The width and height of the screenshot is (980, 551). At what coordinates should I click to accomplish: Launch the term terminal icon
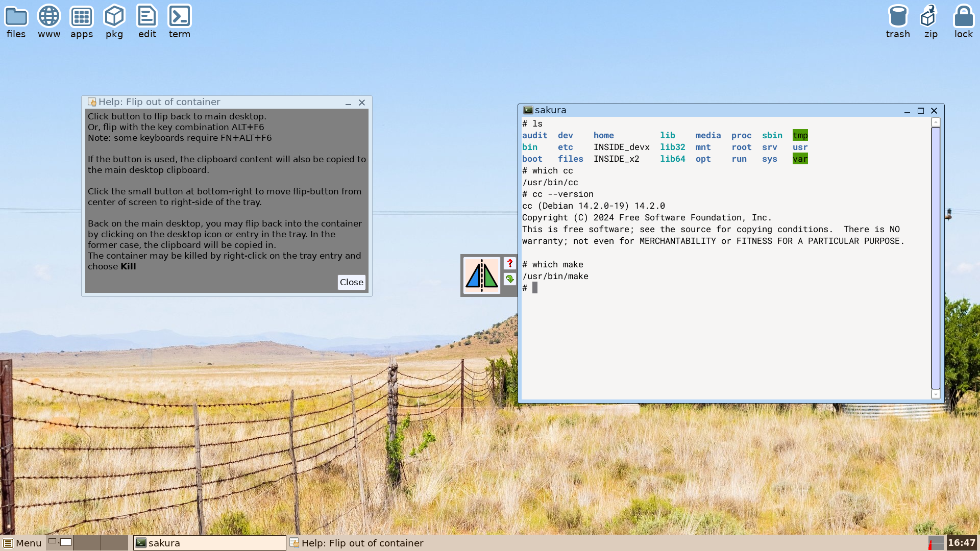point(180,21)
